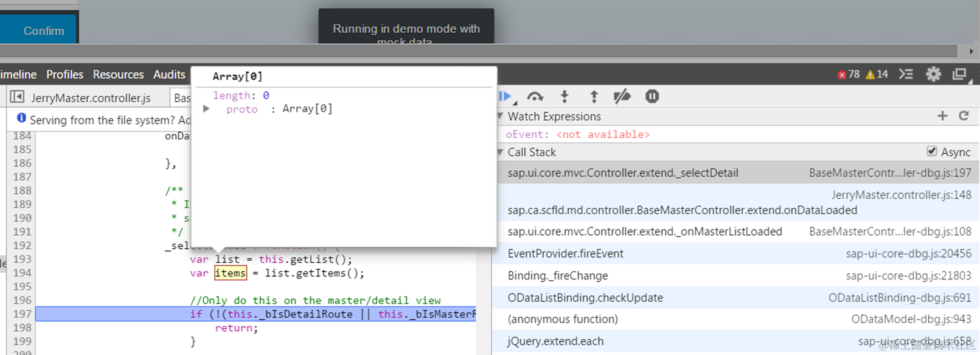This screenshot has height=355, width=980.
Task: Open DevTools settings gear
Action: (933, 74)
